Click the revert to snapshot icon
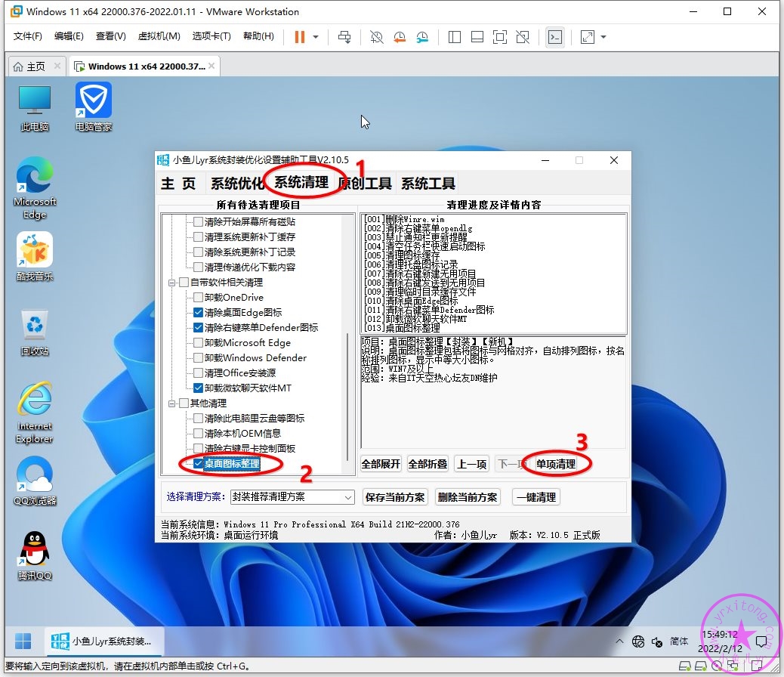 [400, 37]
